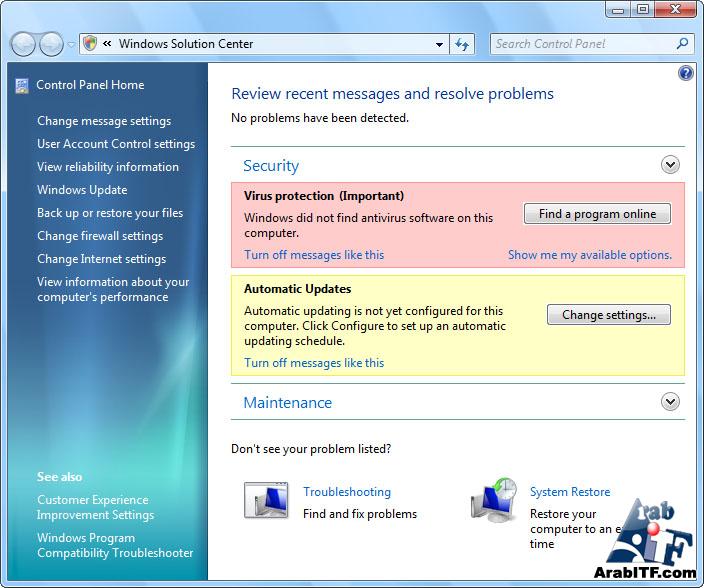Expand the Maintenance section chevron

[670, 402]
